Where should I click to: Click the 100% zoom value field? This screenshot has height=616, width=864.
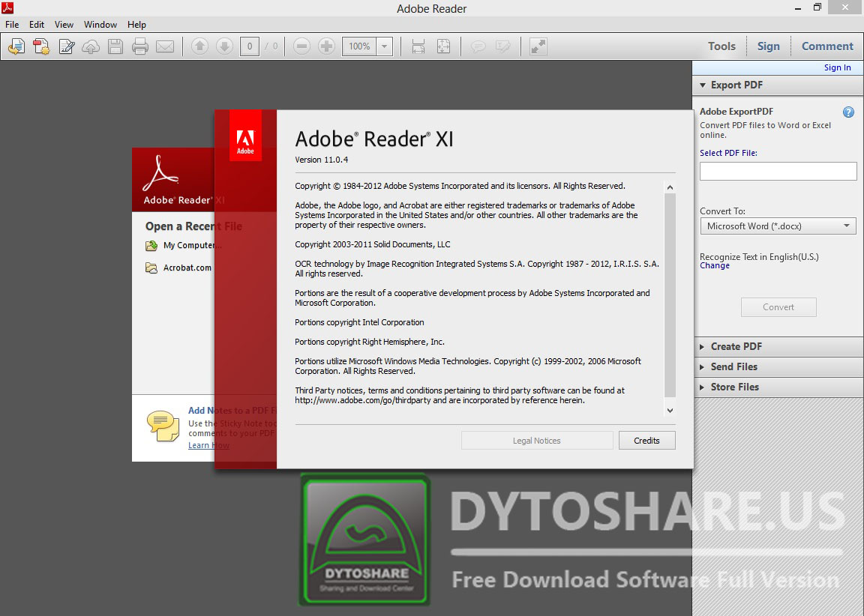(x=360, y=46)
